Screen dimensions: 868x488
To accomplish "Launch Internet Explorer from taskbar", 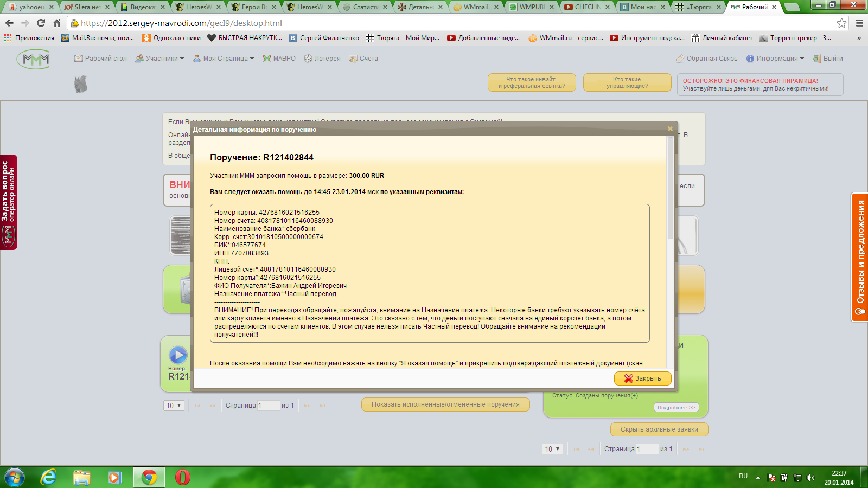I will point(48,477).
